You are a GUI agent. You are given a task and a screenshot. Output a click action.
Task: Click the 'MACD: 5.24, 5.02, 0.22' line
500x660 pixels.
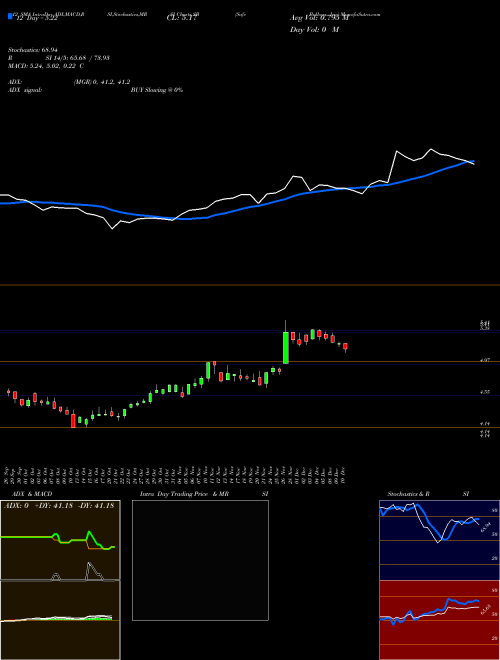pyautogui.click(x=44, y=66)
